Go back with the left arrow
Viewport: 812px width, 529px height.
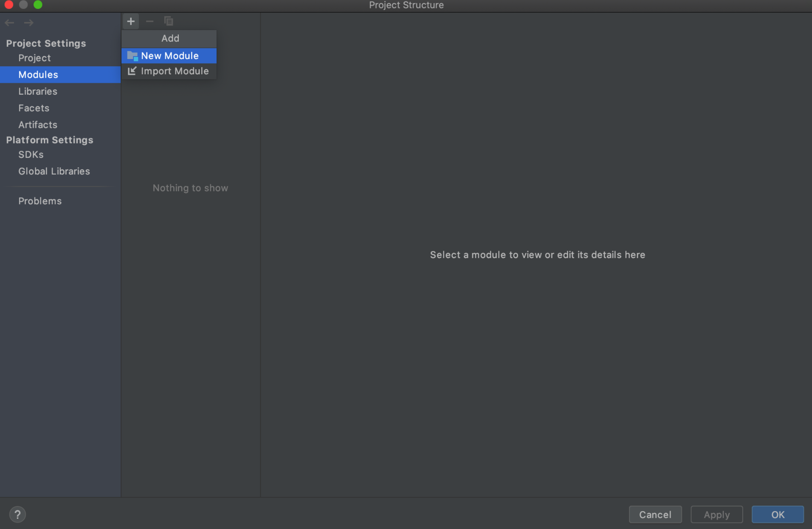coord(10,23)
